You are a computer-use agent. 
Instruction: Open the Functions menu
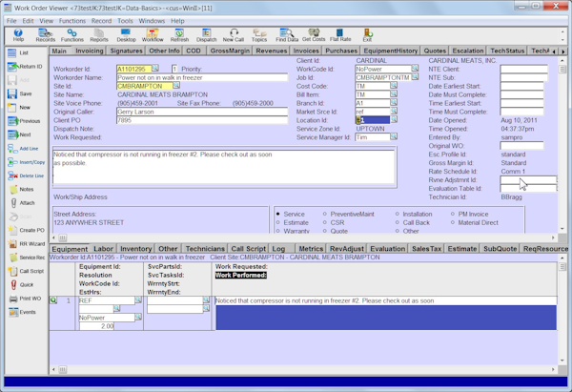pyautogui.click(x=71, y=20)
